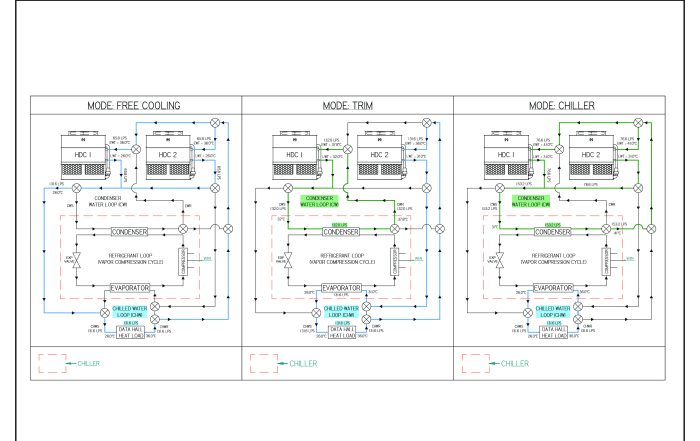Click COMPRESSOR block in Chiller diagram
Image resolution: width=700 pixels, height=441 pixels.
pos(606,262)
